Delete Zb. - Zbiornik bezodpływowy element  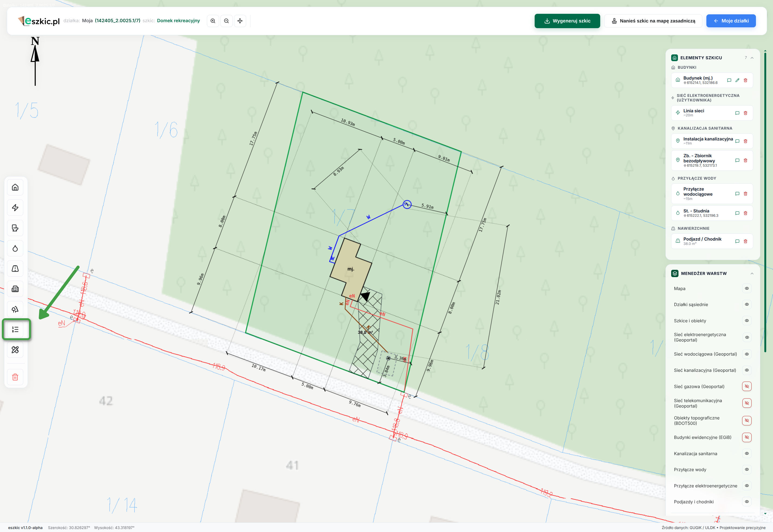[746, 160]
